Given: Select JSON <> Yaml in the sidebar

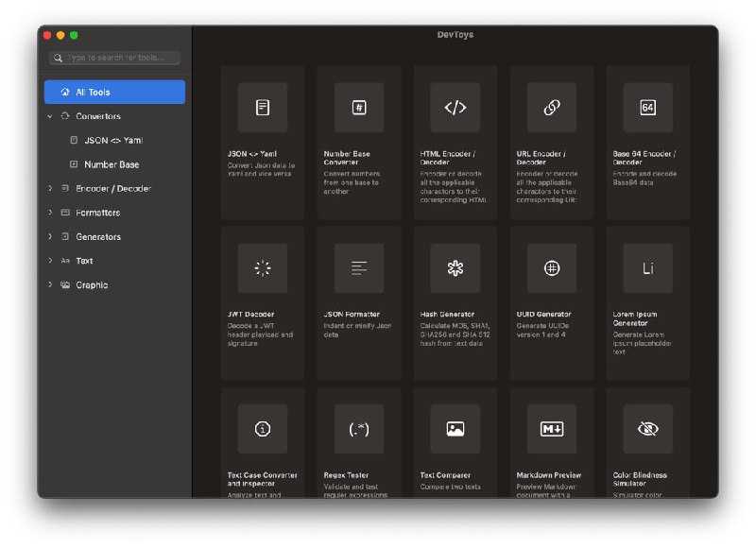Looking at the screenshot, I should coord(113,139).
